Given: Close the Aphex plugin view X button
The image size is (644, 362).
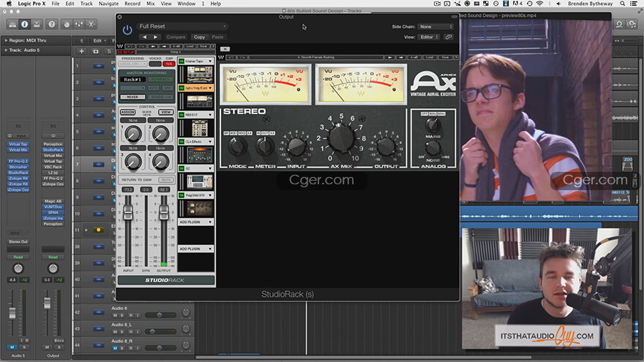Looking at the screenshot, I should pos(225,49).
